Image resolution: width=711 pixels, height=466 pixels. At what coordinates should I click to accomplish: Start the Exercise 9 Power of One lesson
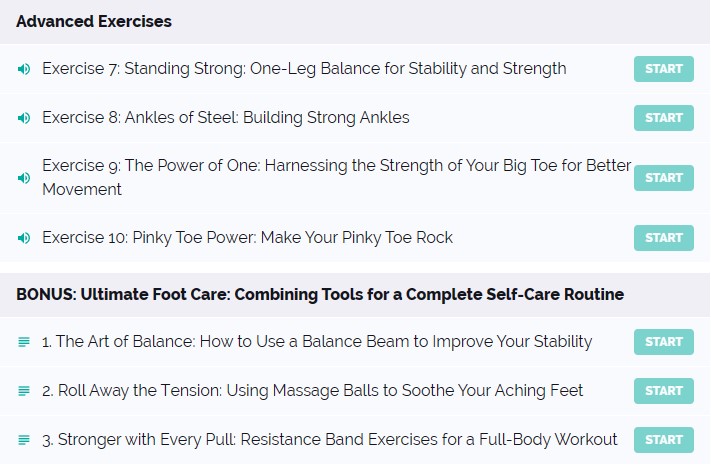coord(663,178)
